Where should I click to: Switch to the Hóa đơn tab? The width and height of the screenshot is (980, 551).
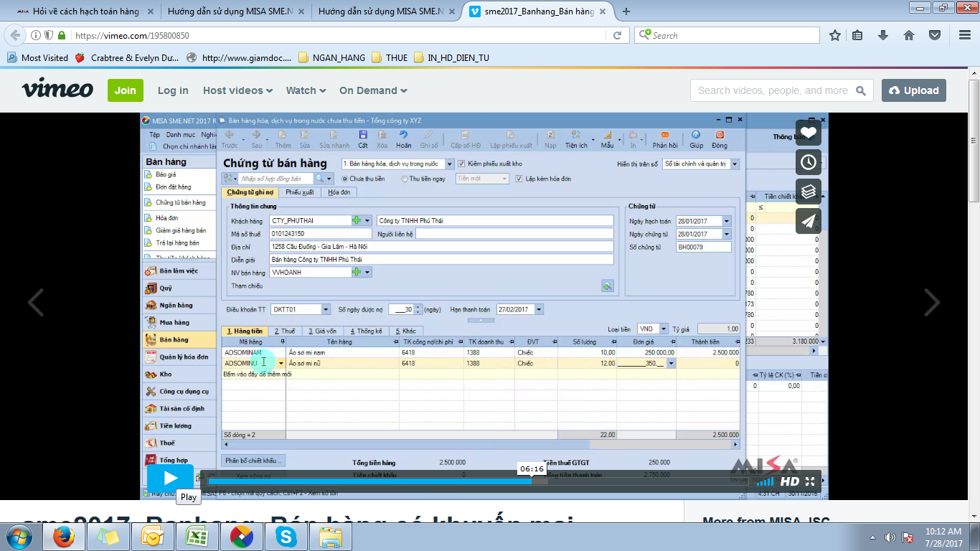(339, 192)
